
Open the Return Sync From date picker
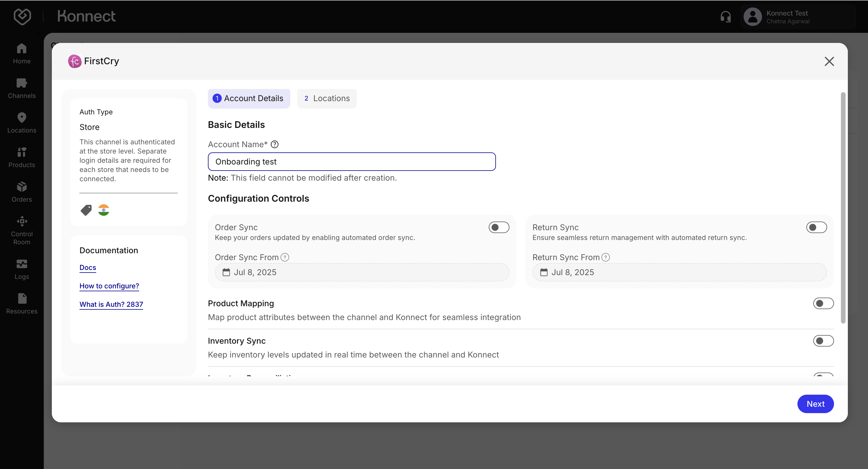[x=679, y=272]
